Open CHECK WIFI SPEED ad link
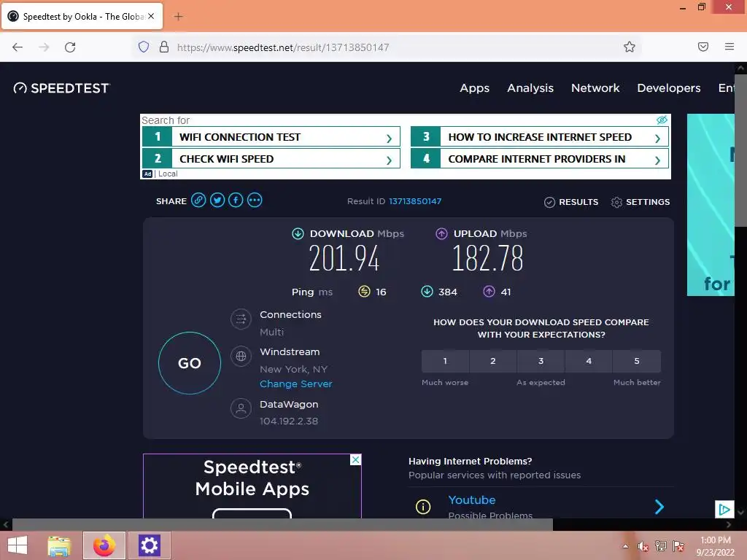This screenshot has height=560, width=747. [x=271, y=158]
